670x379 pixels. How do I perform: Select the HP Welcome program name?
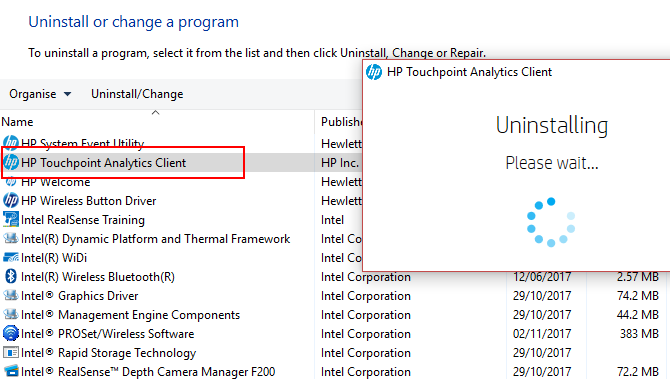pos(56,182)
